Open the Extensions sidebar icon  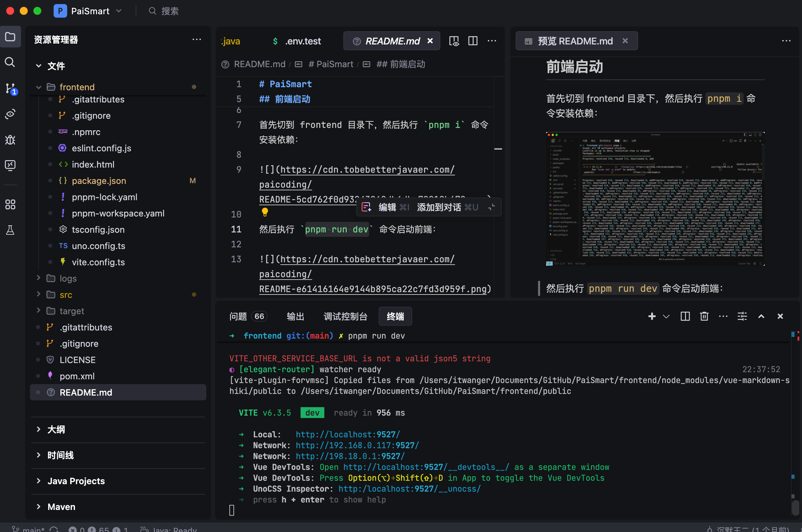click(10, 204)
